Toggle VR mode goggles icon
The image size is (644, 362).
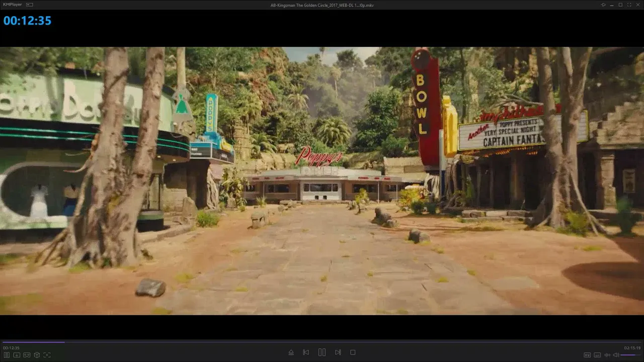click(27, 355)
